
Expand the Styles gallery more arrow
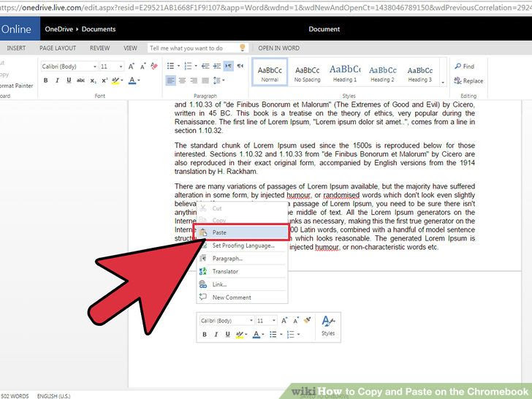coord(443,83)
